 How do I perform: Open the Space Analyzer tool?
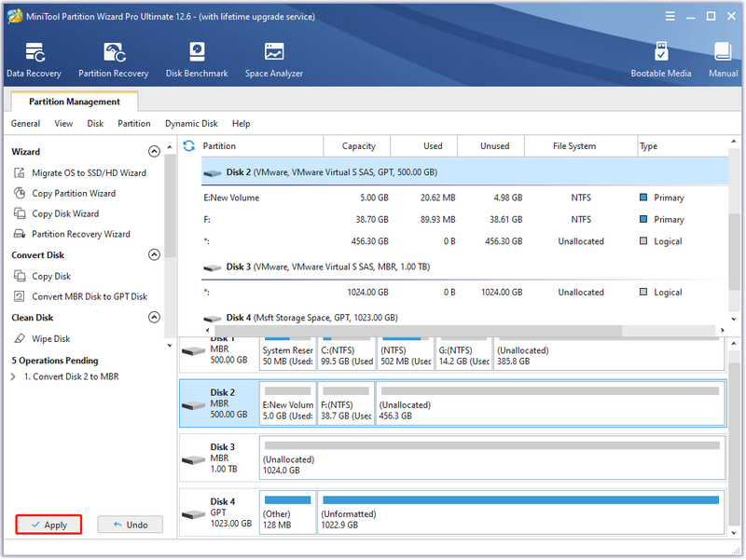(273, 60)
